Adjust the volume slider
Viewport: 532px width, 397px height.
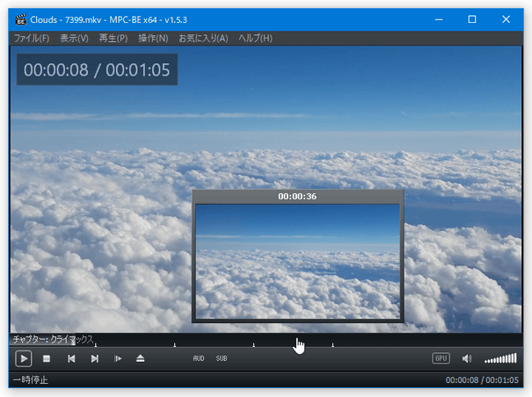point(500,358)
